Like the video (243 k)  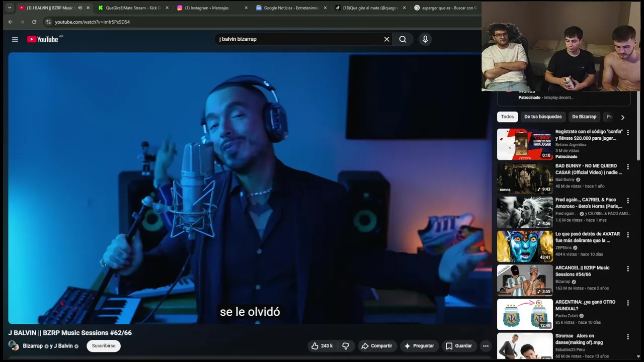point(323,346)
